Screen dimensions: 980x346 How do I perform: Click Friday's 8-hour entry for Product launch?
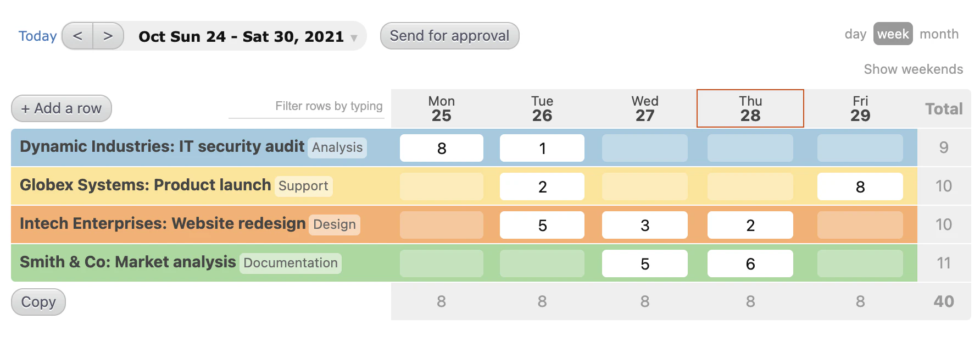click(x=860, y=186)
